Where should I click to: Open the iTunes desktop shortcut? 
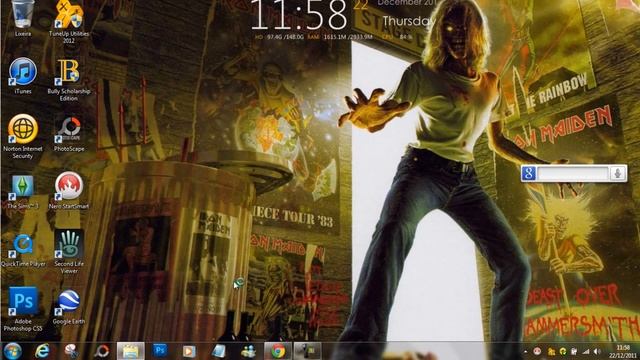coord(23,76)
